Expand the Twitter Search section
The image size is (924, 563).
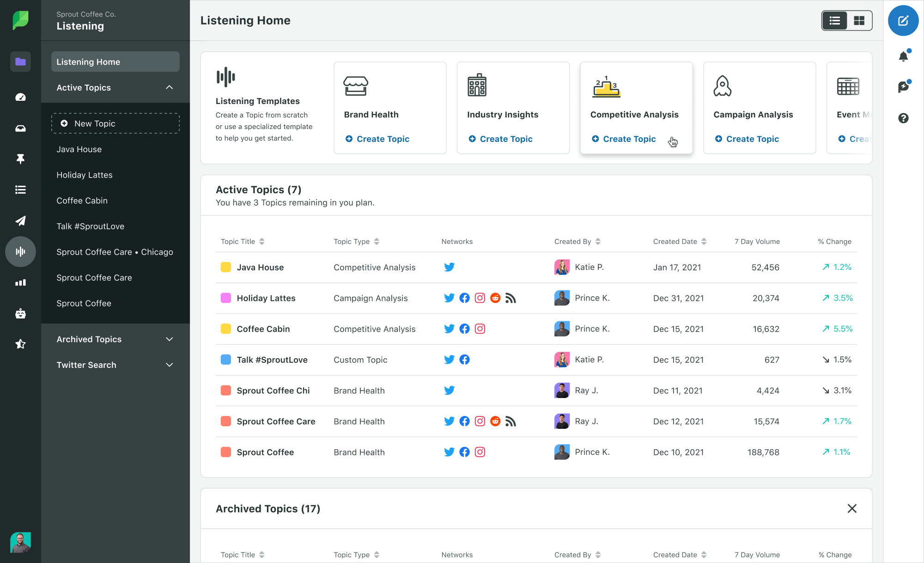point(169,364)
